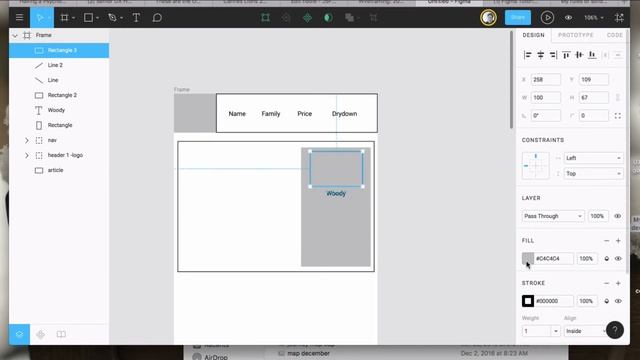Click the Boolean union operations icon
This screenshot has width=640, height=360.
(349, 18)
